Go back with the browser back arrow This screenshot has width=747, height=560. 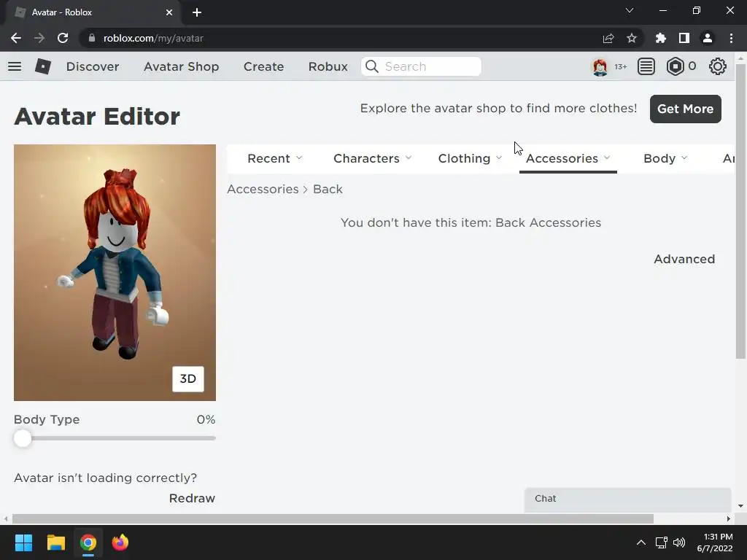pos(16,38)
